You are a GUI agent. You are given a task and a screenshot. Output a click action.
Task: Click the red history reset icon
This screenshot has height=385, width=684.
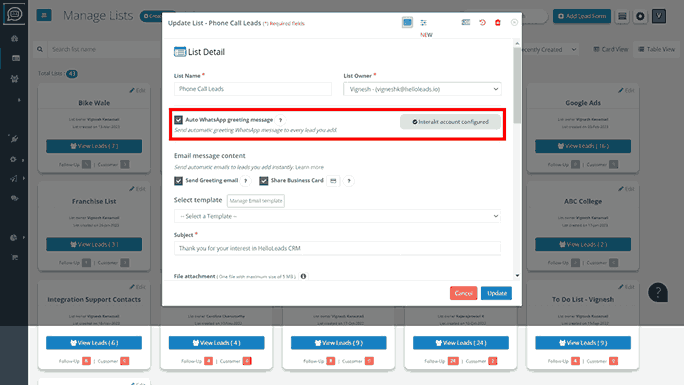click(x=482, y=22)
